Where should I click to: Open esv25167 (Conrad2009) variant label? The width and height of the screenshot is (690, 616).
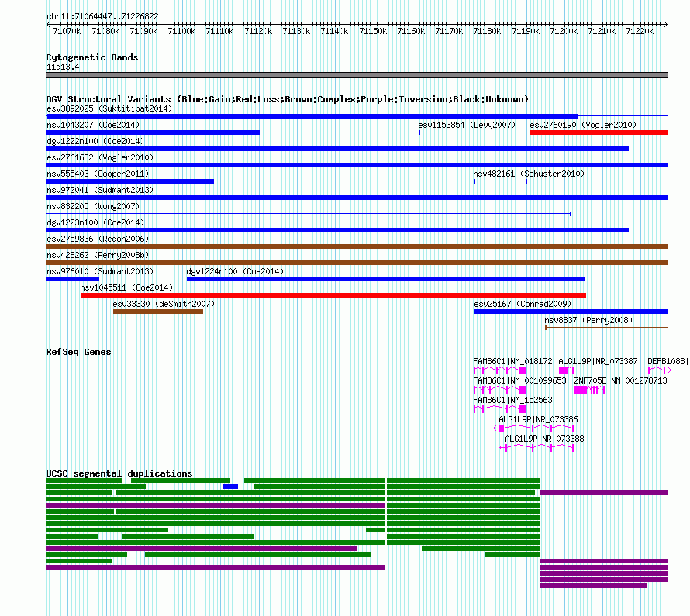coord(523,304)
